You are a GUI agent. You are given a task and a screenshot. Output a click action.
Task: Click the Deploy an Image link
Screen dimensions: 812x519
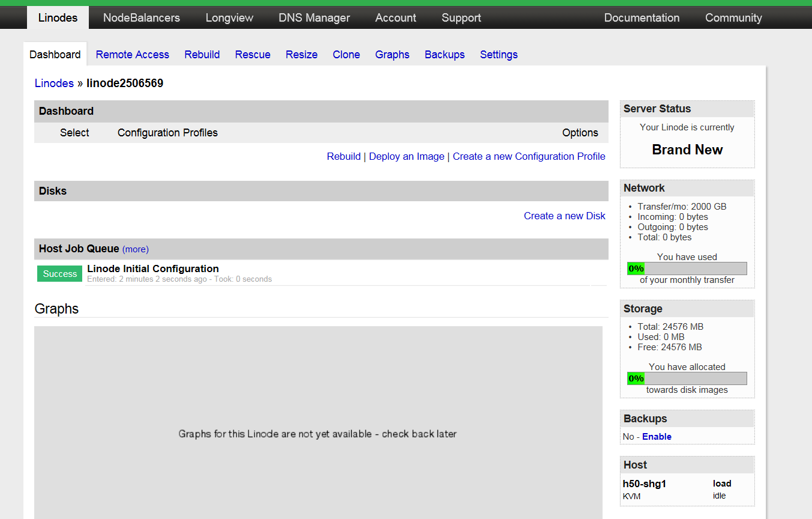[x=407, y=156]
